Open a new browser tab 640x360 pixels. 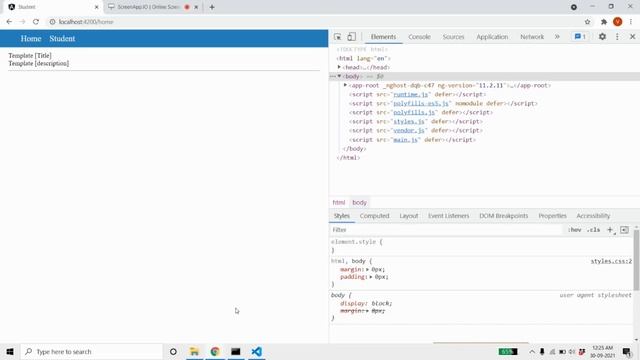(x=212, y=7)
